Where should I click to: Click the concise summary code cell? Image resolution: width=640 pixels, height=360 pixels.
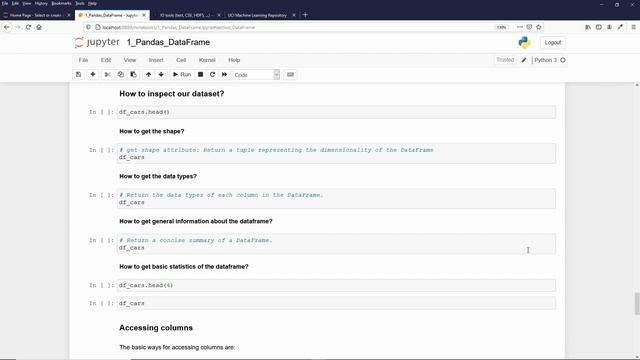[x=336, y=244]
